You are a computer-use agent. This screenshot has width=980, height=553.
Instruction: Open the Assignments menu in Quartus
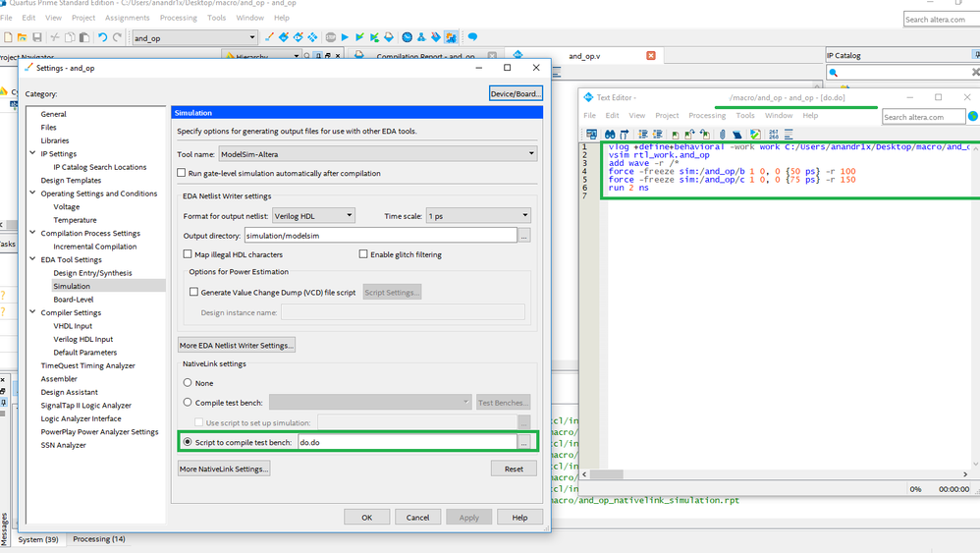(127, 18)
